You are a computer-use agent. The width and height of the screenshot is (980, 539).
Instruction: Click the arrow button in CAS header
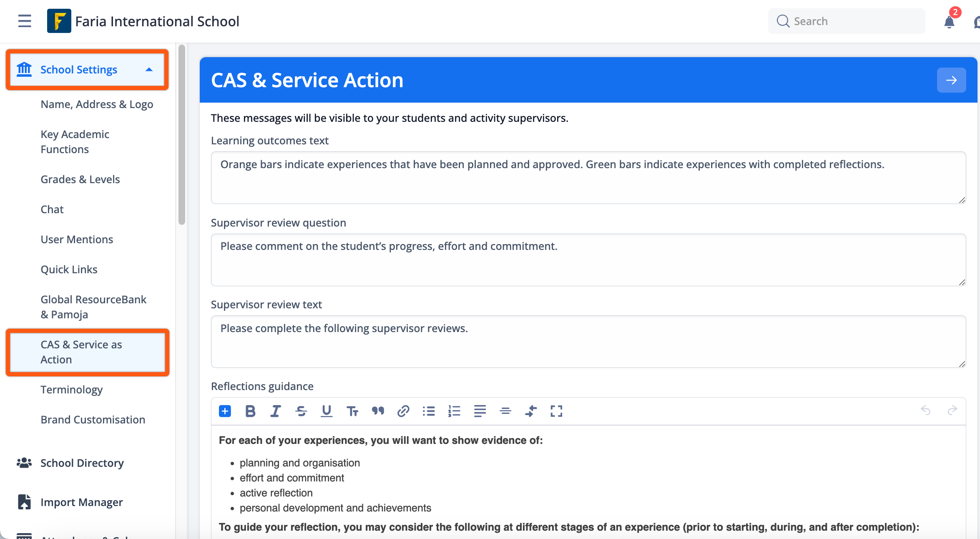[951, 80]
